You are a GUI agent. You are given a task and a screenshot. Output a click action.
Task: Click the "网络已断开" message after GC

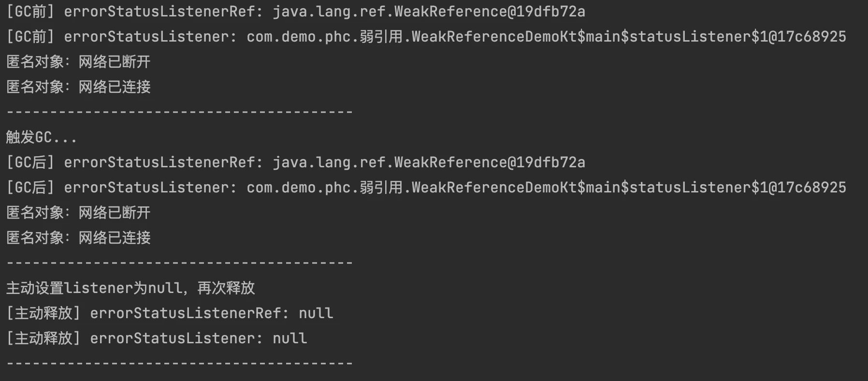(114, 213)
